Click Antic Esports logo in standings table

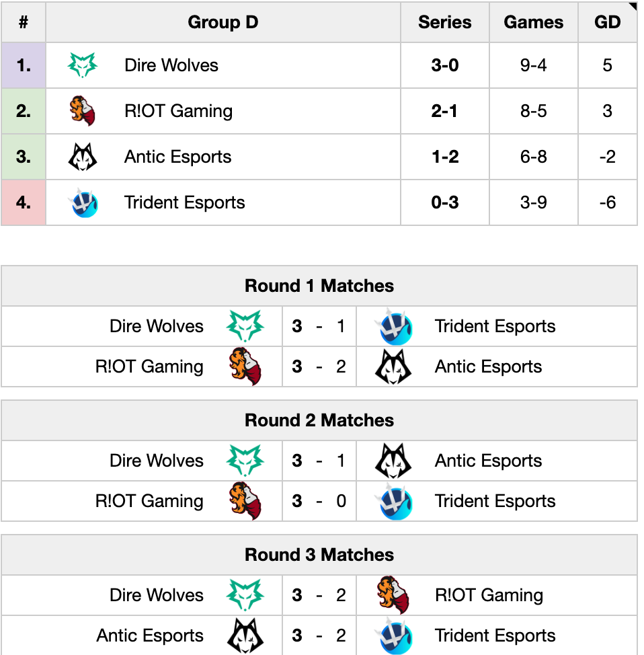[x=83, y=157]
